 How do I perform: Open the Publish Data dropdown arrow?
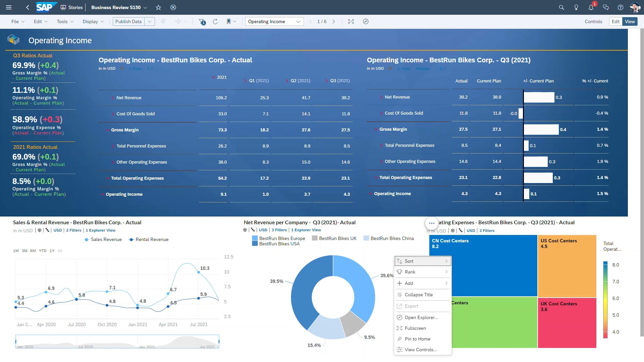pos(150,21)
